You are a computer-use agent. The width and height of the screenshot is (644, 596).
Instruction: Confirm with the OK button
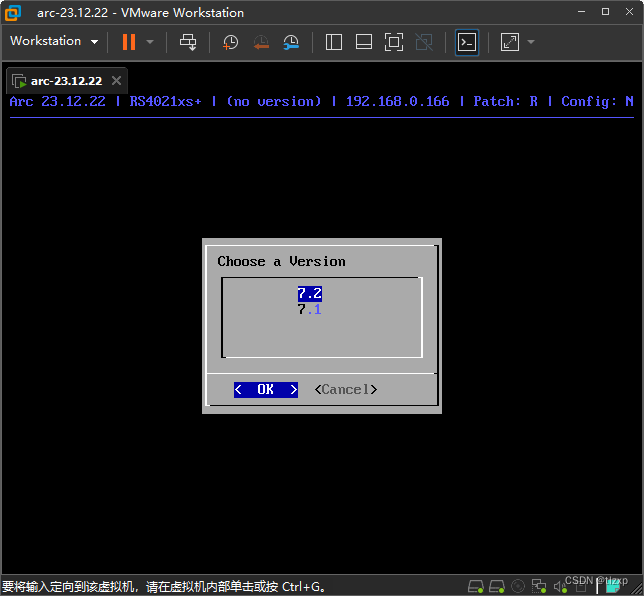(x=266, y=389)
